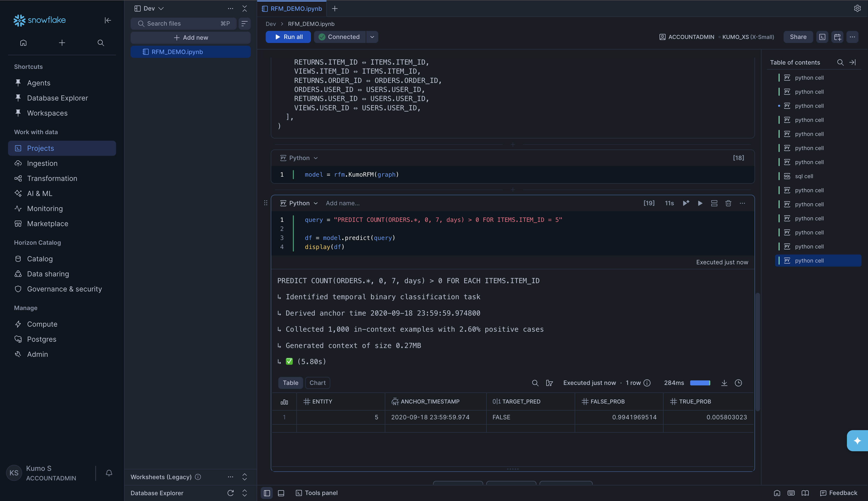Open notebook settings gear icon
This screenshot has height=501, width=868.
point(857,8)
